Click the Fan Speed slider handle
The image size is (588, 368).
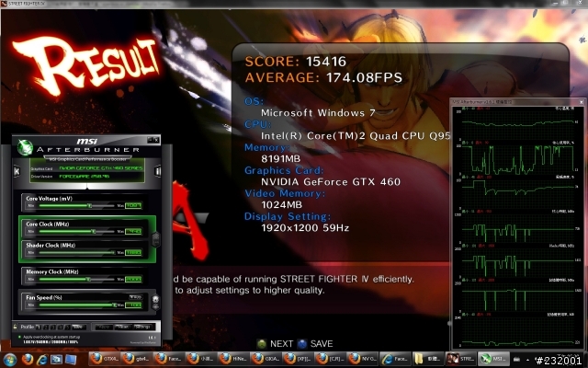114,305
